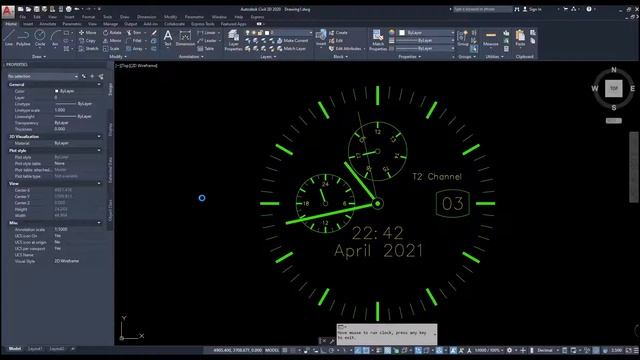This screenshot has width=640, height=360.
Task: Switch to the Model tab
Action: point(15,349)
